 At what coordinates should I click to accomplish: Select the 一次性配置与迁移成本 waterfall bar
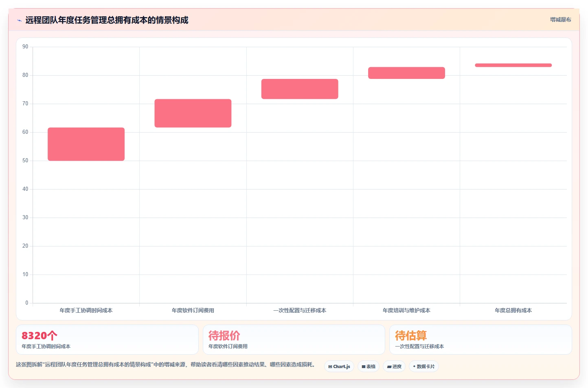click(x=300, y=89)
